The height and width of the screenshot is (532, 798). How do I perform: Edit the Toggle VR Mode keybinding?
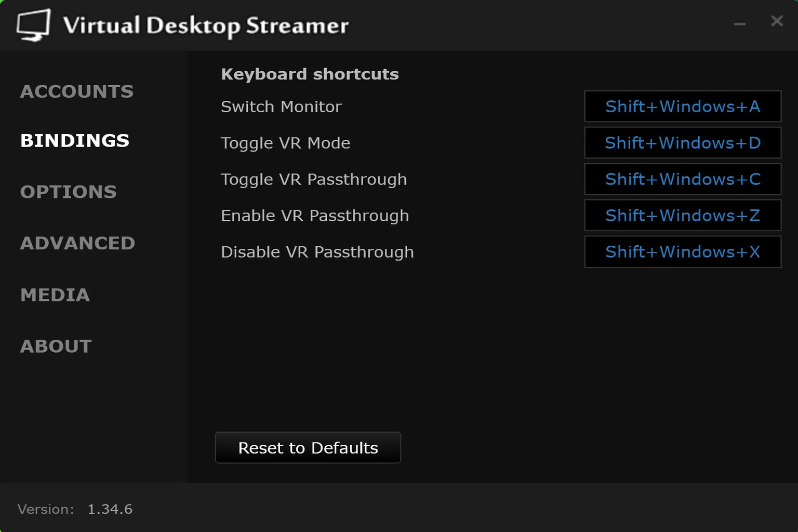tap(682, 143)
